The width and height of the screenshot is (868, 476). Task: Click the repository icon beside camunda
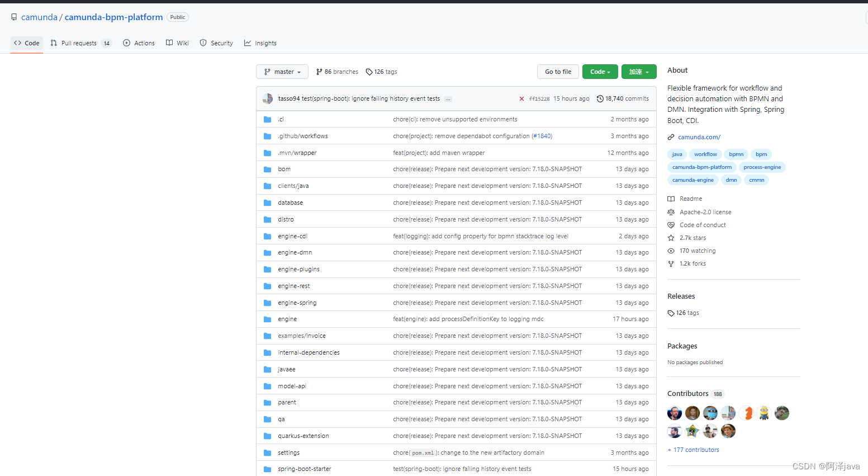[x=14, y=17]
